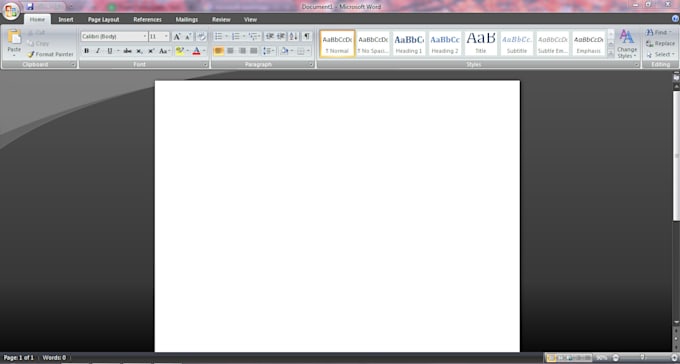680x364 pixels.
Task: Open the Change Case Aa dropdown
Action: point(164,51)
